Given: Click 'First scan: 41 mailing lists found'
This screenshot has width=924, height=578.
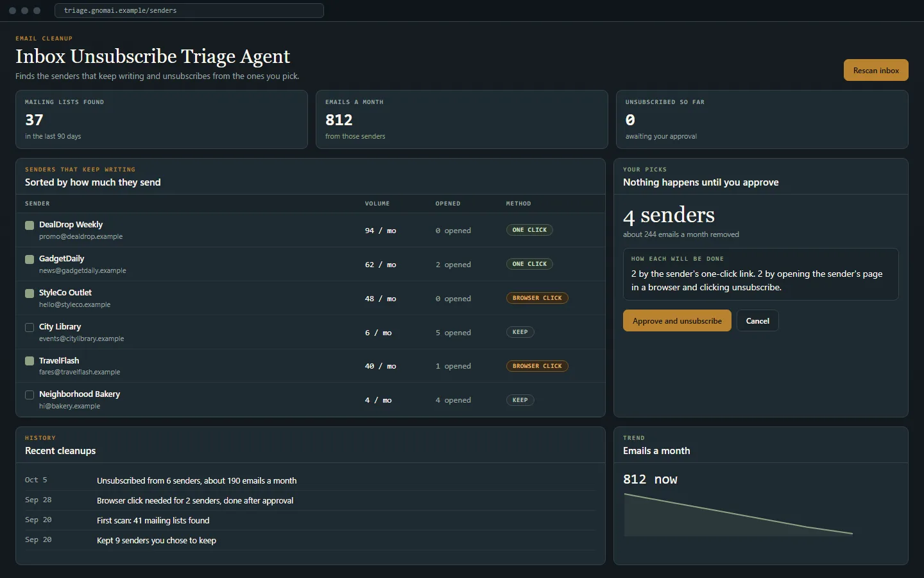Looking at the screenshot, I should coord(153,521).
